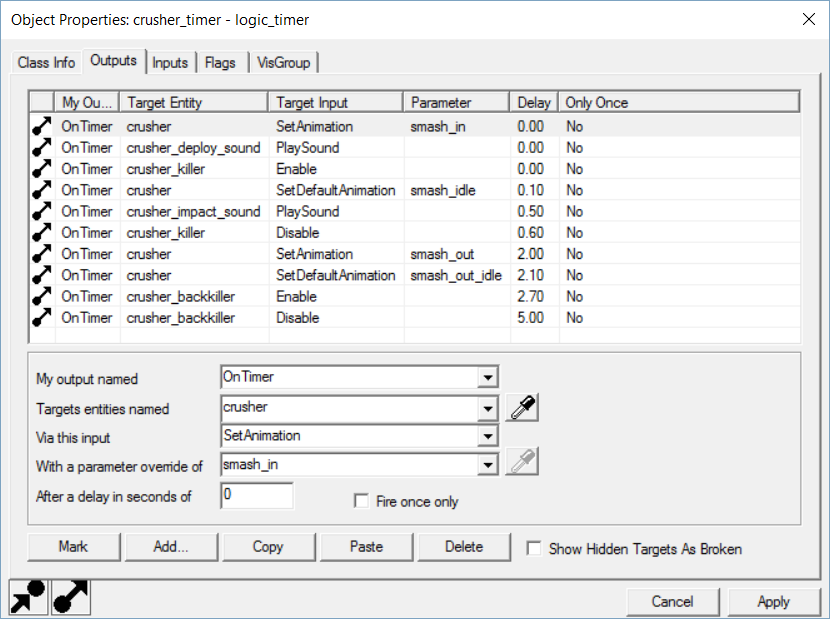This screenshot has height=619, width=830.
Task: Click the output icon on the smash_idle row
Action: coord(42,190)
